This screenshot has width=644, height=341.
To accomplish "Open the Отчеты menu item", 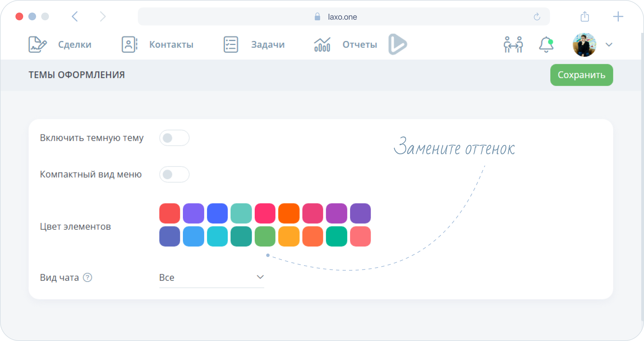I will 359,44.
